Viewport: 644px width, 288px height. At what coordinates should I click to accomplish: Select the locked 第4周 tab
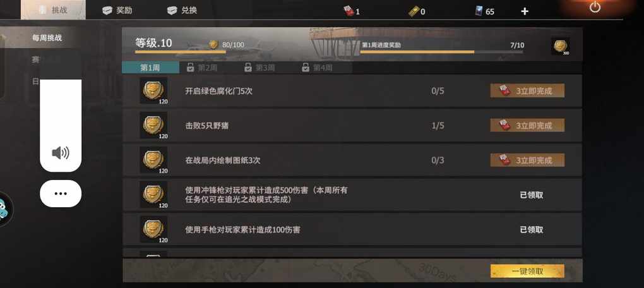coord(317,68)
